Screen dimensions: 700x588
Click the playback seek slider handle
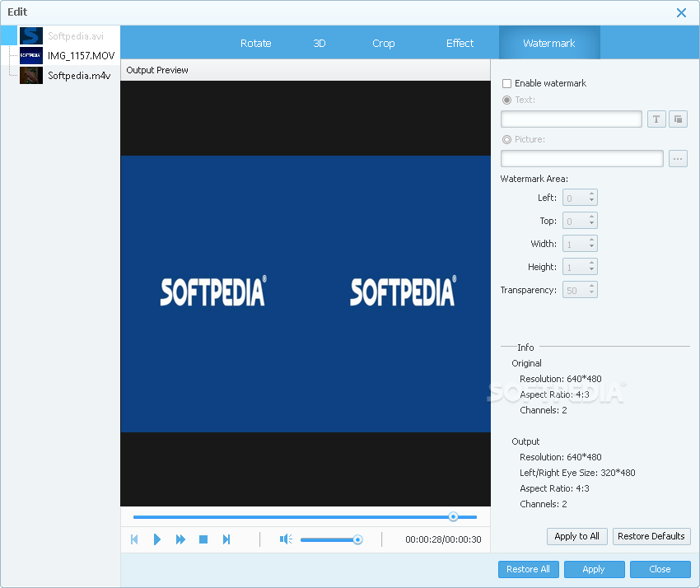click(x=453, y=516)
